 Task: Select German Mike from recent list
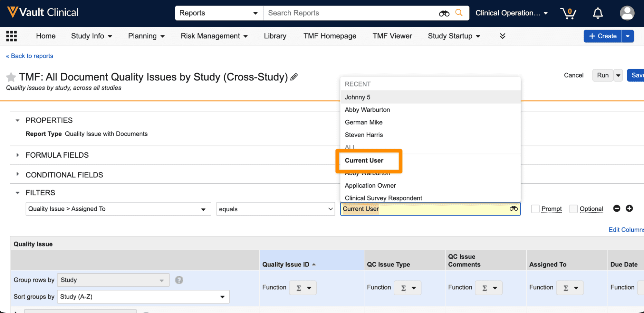coord(430,122)
